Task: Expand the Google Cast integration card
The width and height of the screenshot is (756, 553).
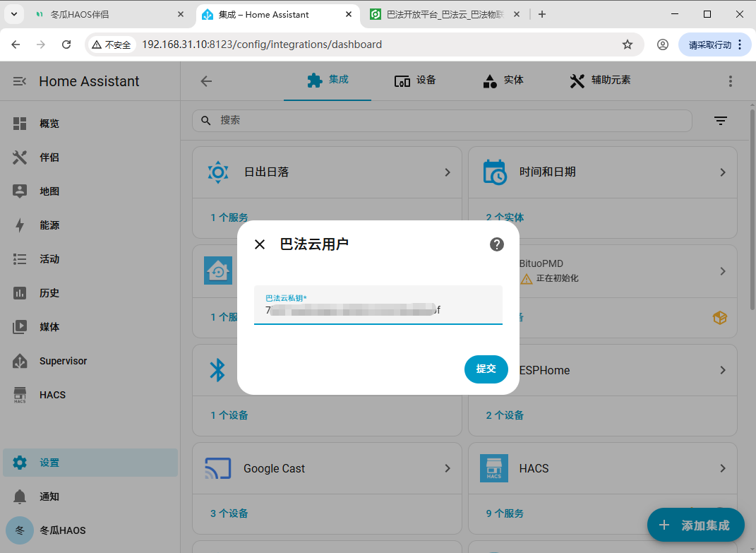Action: 448,468
